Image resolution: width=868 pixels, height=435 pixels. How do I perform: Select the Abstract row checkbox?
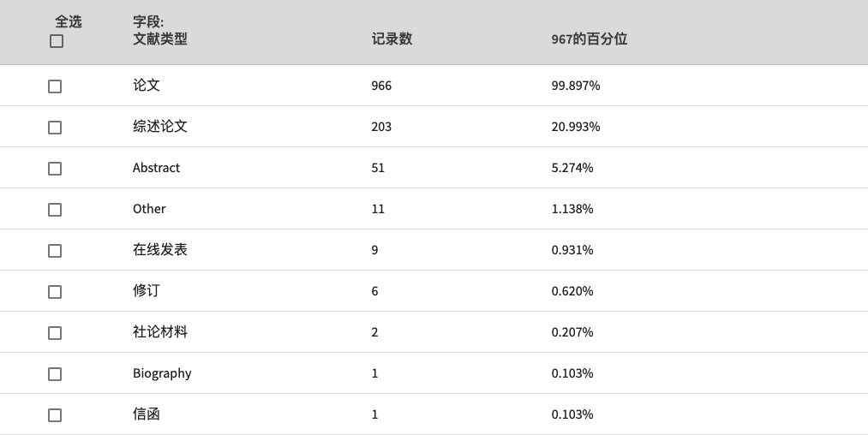pyautogui.click(x=55, y=169)
